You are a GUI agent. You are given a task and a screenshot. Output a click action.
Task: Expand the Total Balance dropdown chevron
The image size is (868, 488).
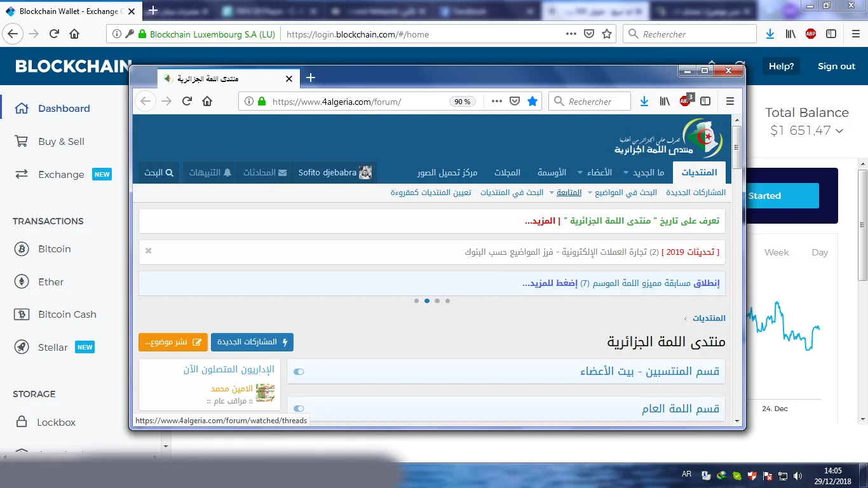(839, 131)
